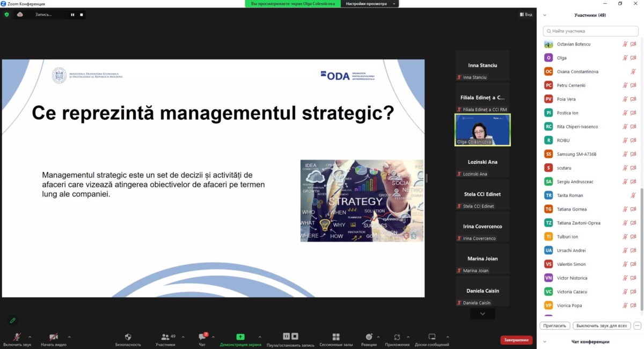Click muted mic icon for Tarita Roman
The image size is (644, 349).
tap(633, 195)
